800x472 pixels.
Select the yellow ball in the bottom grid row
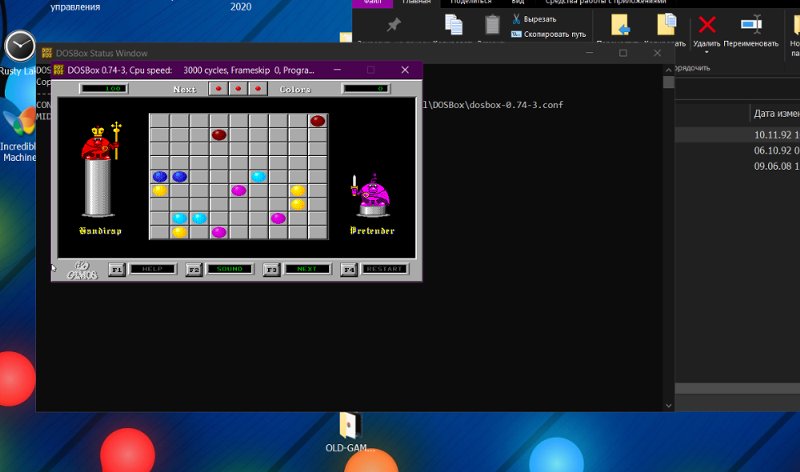point(180,232)
